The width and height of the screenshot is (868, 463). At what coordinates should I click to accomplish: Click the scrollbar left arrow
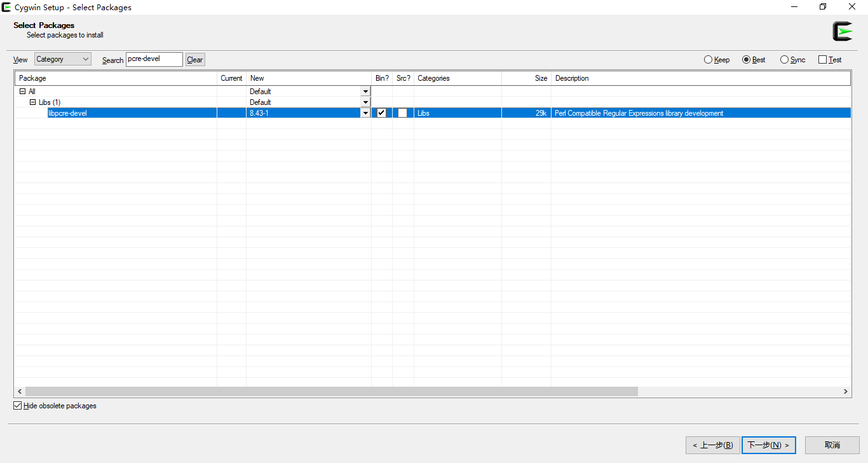pos(20,392)
